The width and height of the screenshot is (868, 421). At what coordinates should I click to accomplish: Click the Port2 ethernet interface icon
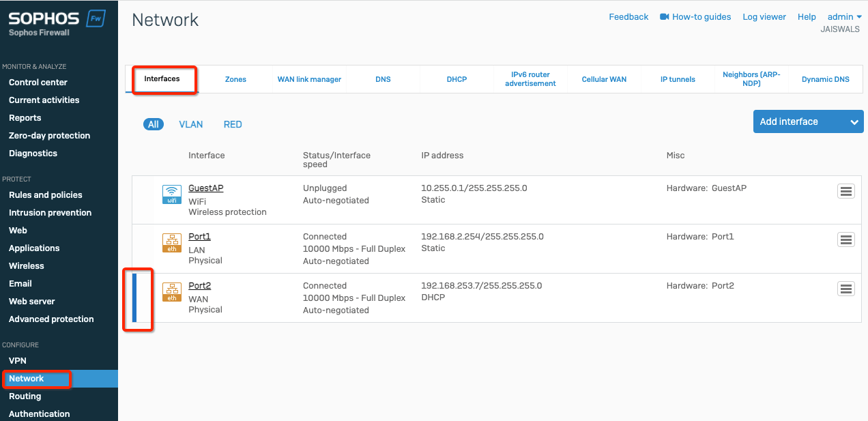[x=172, y=292]
